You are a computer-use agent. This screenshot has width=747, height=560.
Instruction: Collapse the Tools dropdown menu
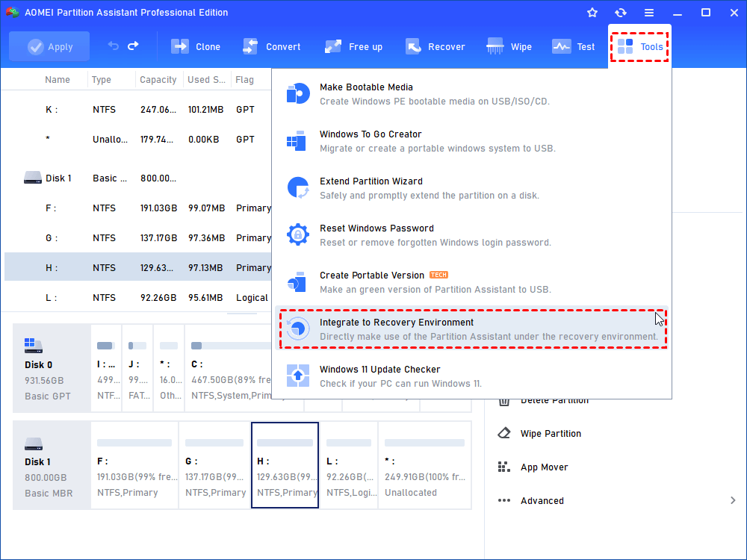click(640, 46)
